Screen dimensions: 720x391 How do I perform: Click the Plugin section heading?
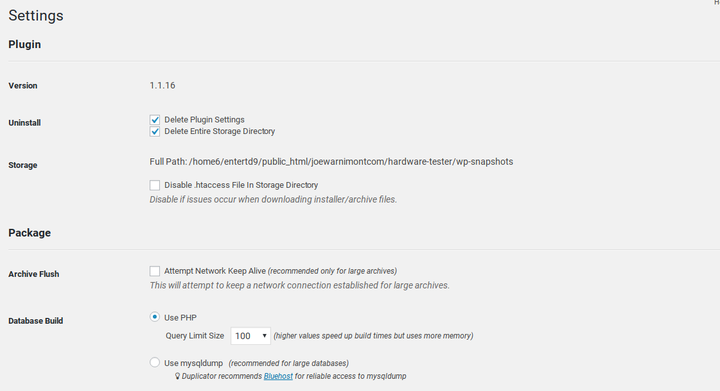coord(25,45)
